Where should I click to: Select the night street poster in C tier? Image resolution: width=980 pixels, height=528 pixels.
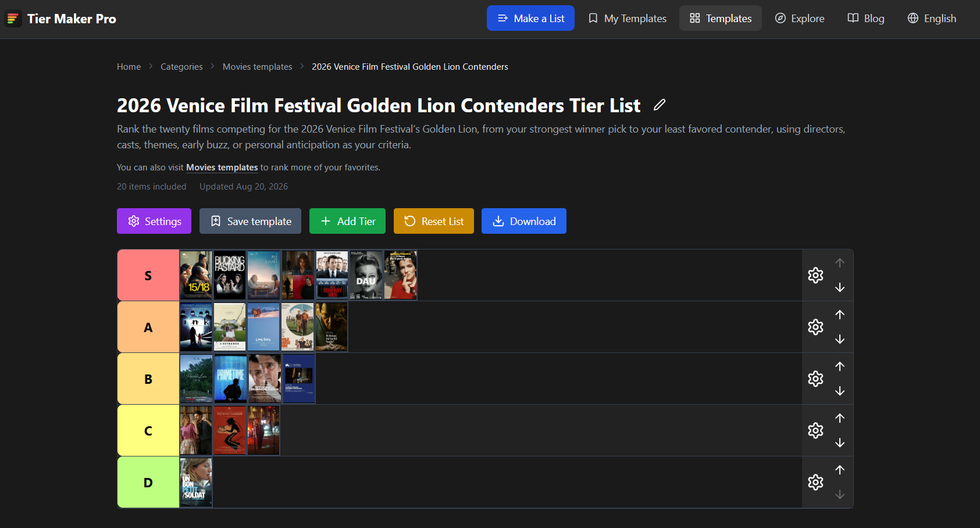tap(263, 430)
